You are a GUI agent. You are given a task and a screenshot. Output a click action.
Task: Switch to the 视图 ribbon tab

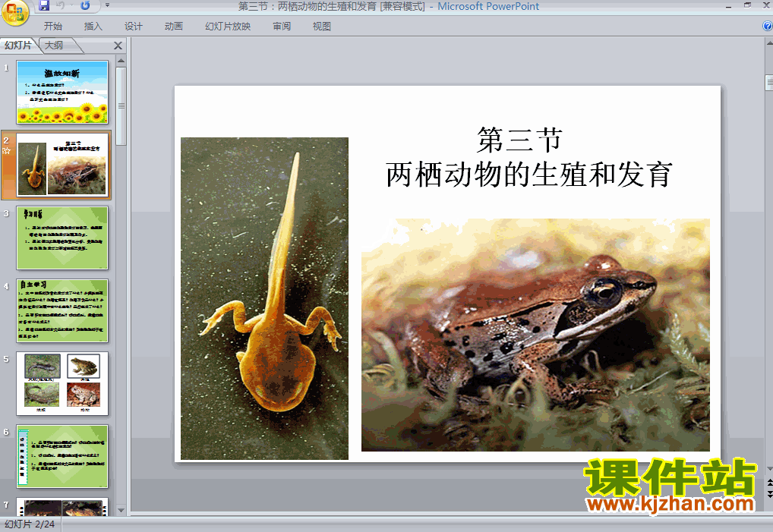pyautogui.click(x=322, y=26)
